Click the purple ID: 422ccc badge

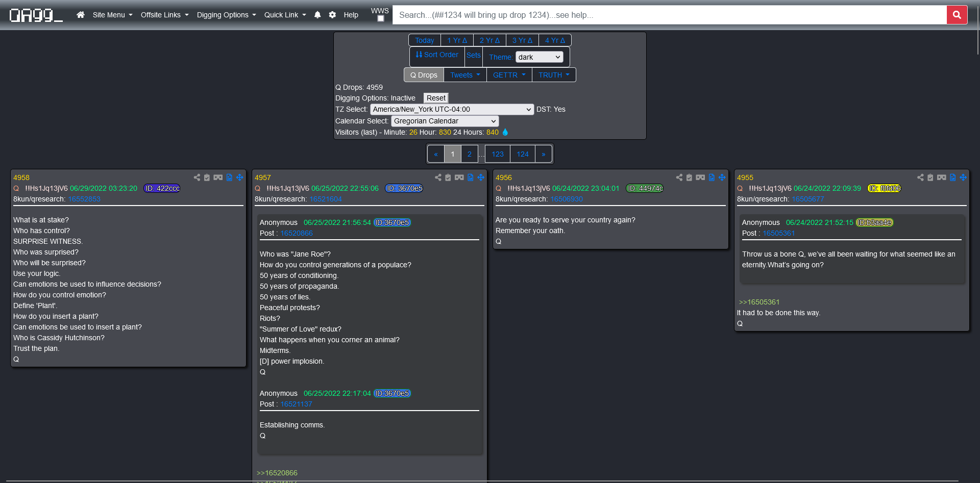[162, 188]
